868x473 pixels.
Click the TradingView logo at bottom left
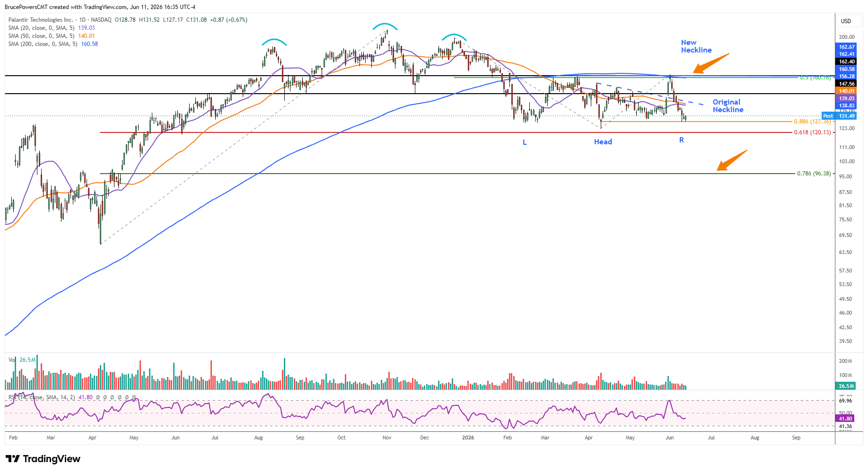pos(43,459)
